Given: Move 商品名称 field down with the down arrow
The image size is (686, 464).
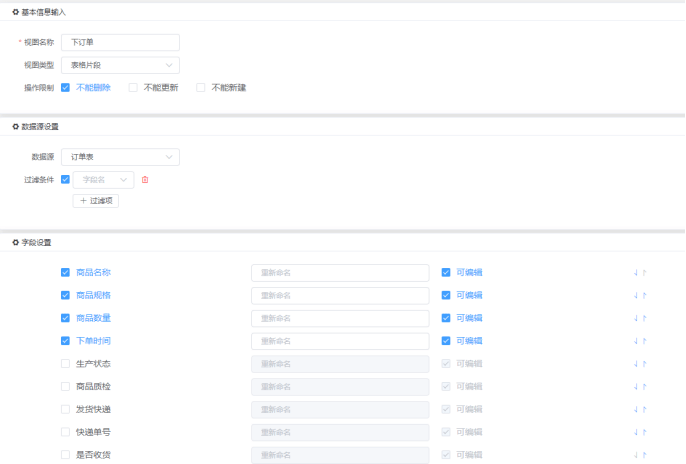Looking at the screenshot, I should click(x=636, y=273).
